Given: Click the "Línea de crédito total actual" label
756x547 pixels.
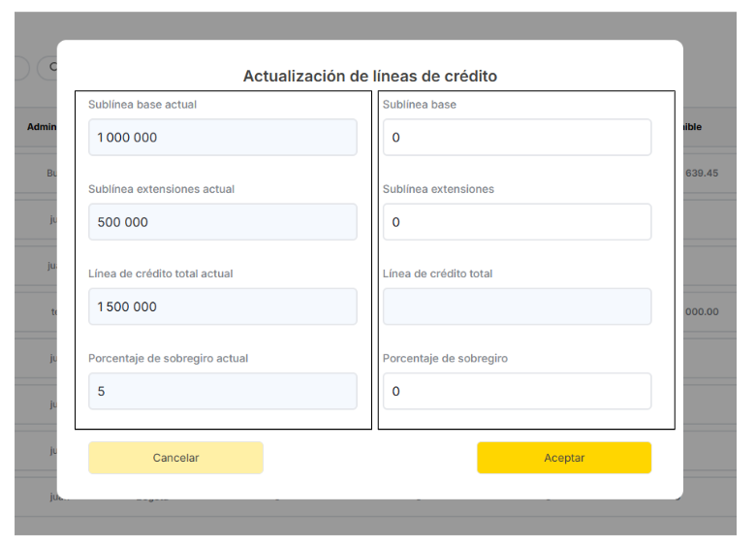Looking at the screenshot, I should coord(160,273).
